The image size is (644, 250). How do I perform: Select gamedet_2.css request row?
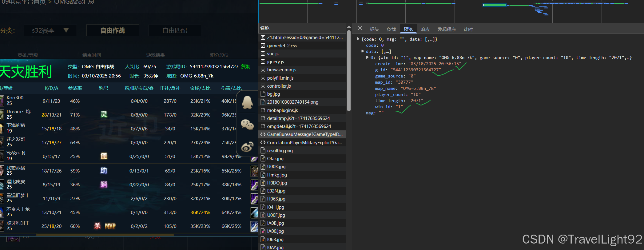pos(303,46)
